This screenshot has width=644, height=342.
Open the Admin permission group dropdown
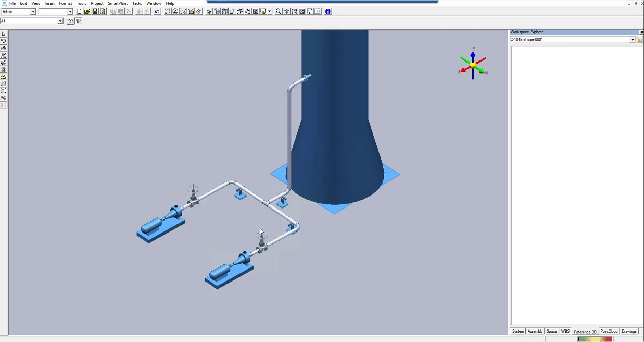[x=33, y=11]
